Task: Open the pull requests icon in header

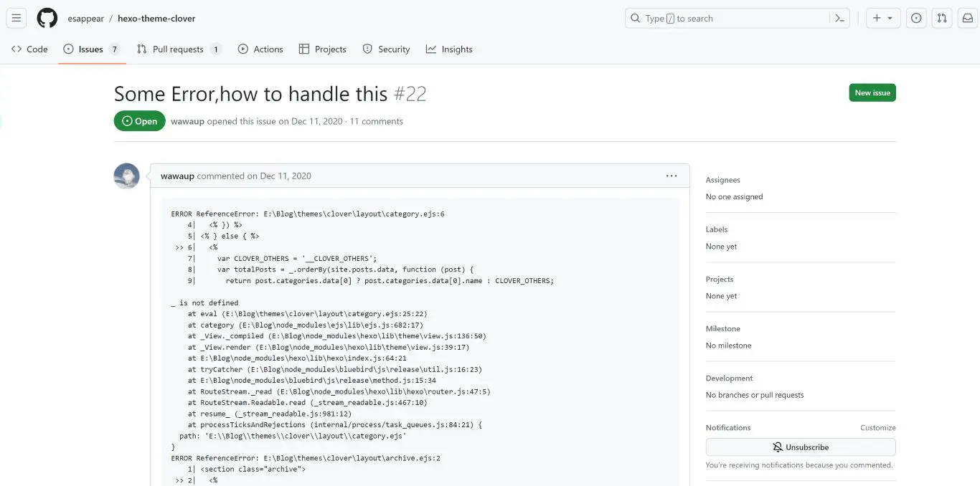Action: pyautogui.click(x=942, y=19)
